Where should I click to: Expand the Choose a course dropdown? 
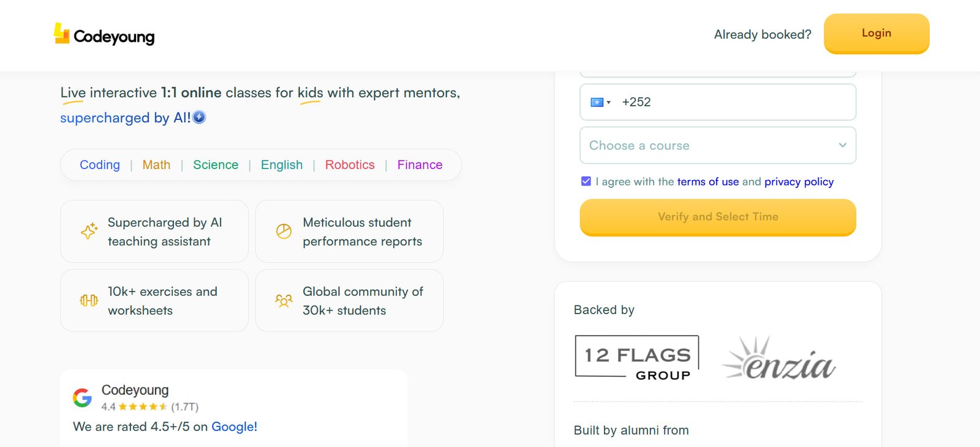pyautogui.click(x=718, y=145)
